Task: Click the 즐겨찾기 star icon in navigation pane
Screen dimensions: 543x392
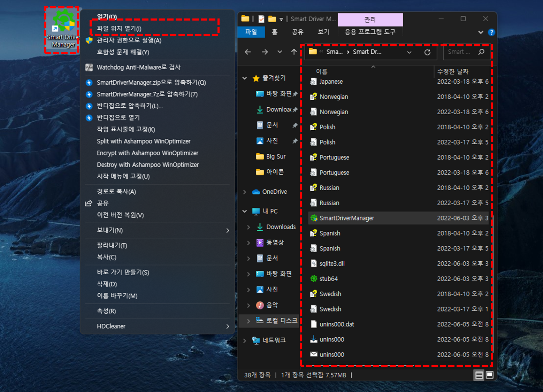Action: [256, 78]
